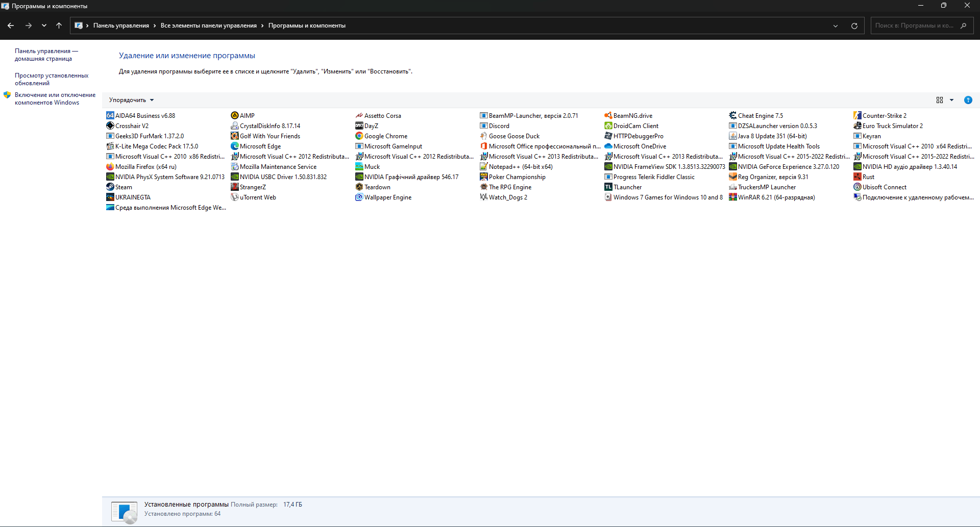Select StrangerZ entry

coord(248,187)
